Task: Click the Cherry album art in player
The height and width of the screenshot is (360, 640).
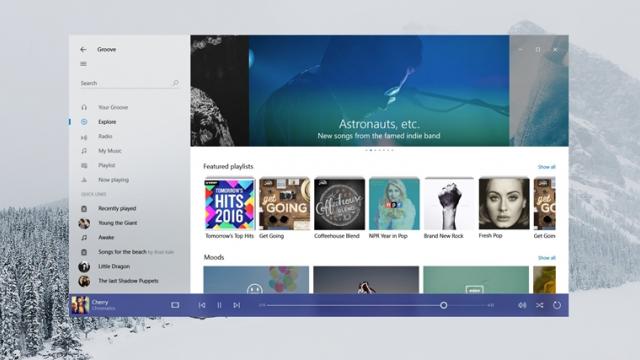Action: click(80, 305)
